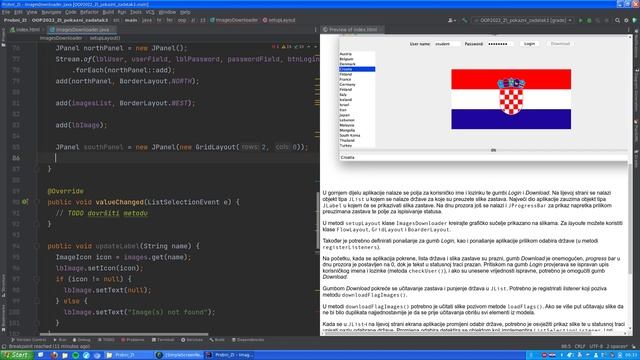Click the UTF-8 encoding status entry

pyautogui.click(x=596, y=347)
